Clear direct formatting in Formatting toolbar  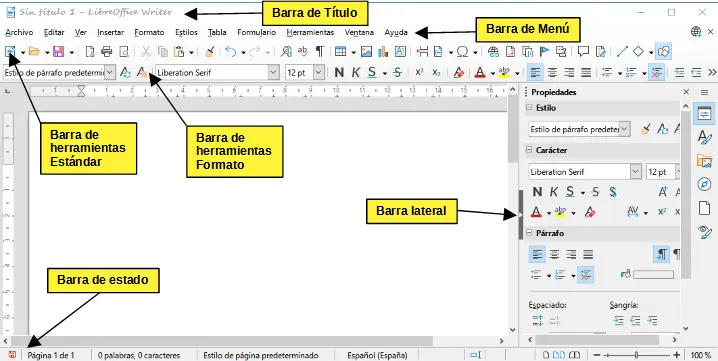pyautogui.click(x=459, y=72)
